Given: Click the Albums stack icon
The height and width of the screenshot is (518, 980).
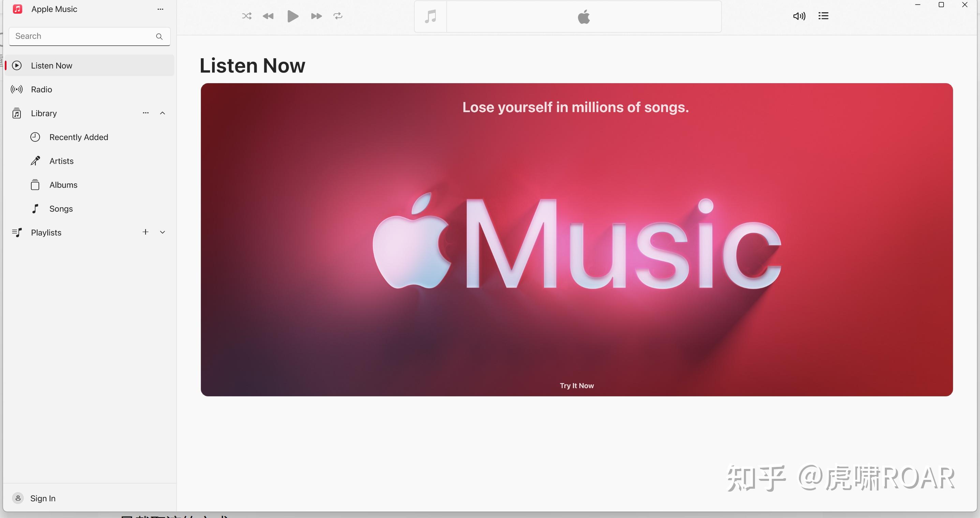Looking at the screenshot, I should point(35,185).
